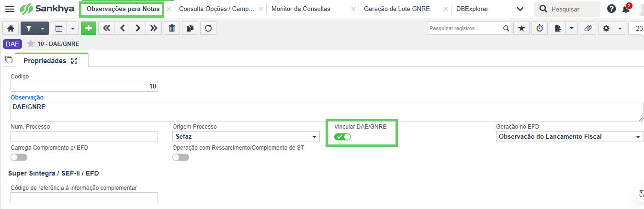
Task: Go to the previous record
Action: click(x=122, y=28)
